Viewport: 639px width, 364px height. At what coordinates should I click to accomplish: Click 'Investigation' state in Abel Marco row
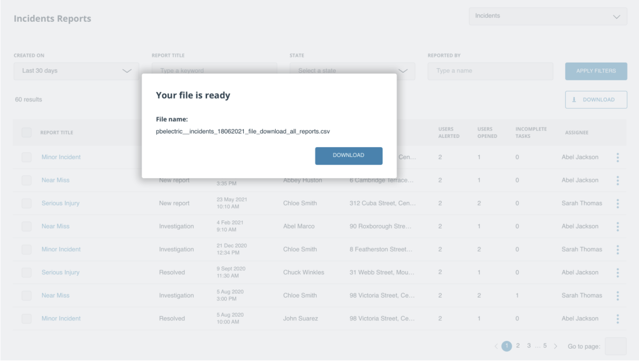coord(176,227)
